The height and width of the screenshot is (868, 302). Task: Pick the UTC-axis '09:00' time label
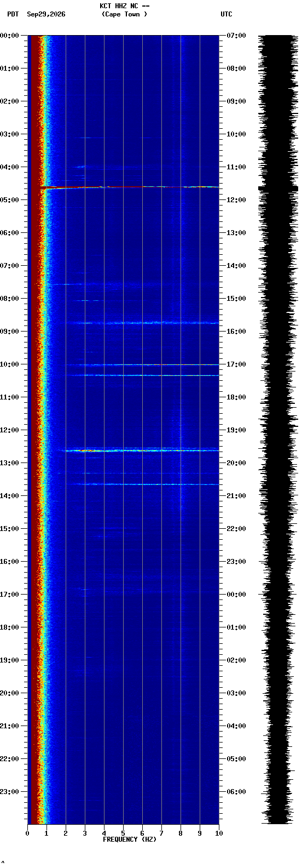tap(236, 101)
